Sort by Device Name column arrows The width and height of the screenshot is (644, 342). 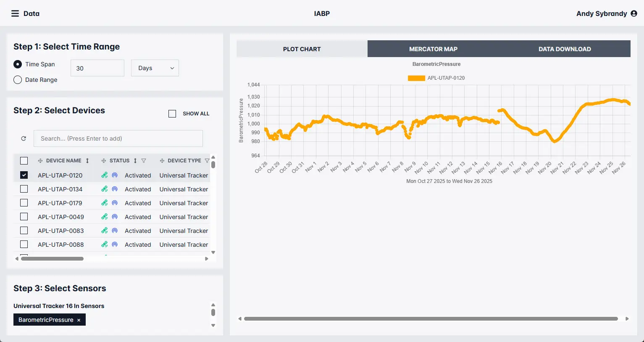(87, 161)
